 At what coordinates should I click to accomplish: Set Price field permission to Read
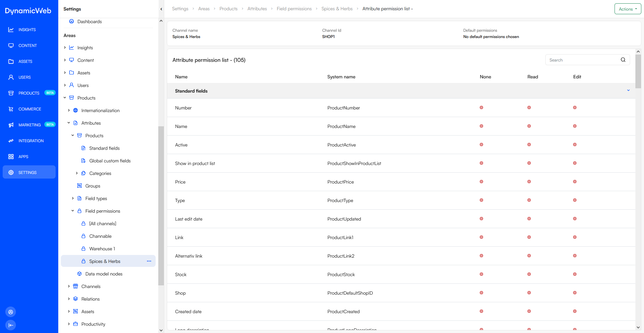(x=529, y=182)
